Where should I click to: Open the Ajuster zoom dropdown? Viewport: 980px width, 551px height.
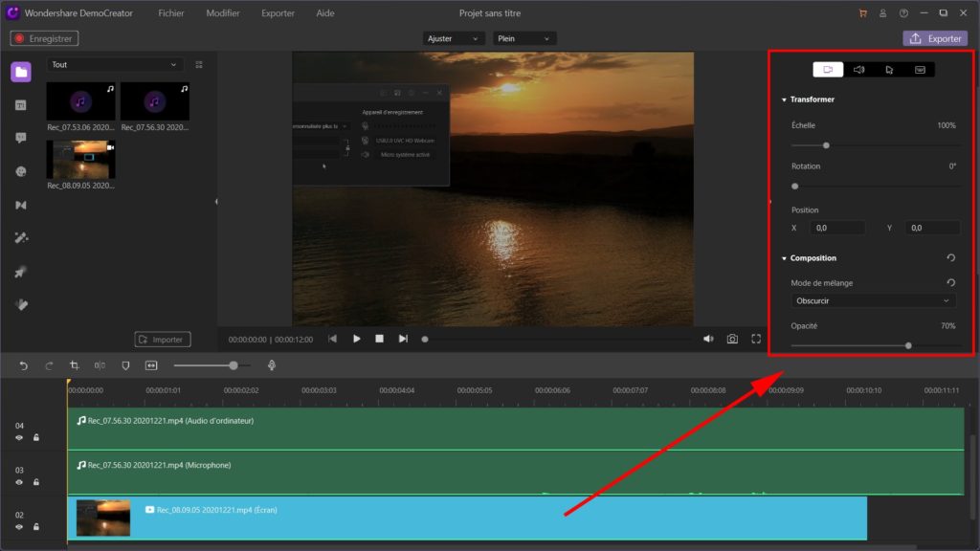click(453, 38)
